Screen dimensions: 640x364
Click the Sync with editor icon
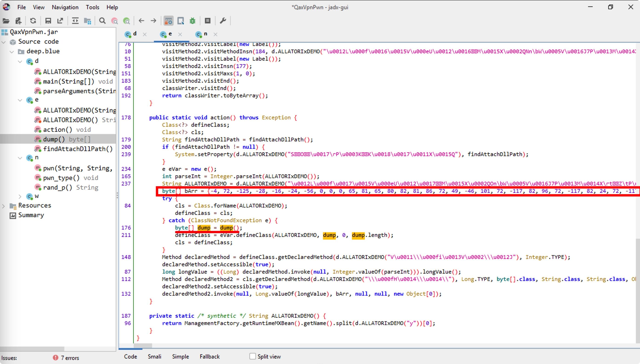coord(75,21)
